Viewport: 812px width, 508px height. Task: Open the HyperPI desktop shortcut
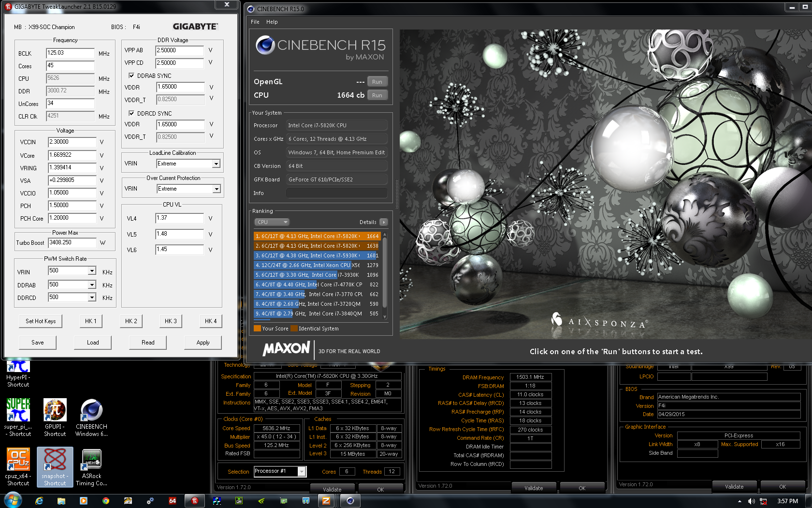[18, 374]
